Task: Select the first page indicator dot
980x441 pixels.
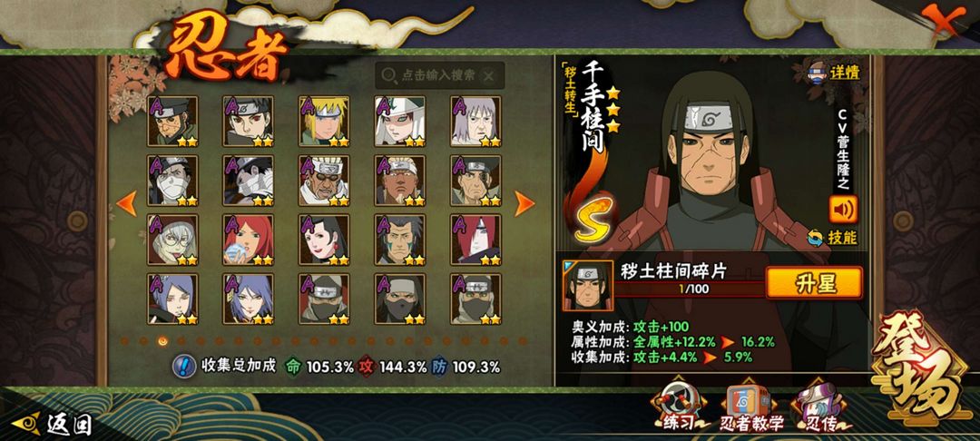Action: pos(125,341)
